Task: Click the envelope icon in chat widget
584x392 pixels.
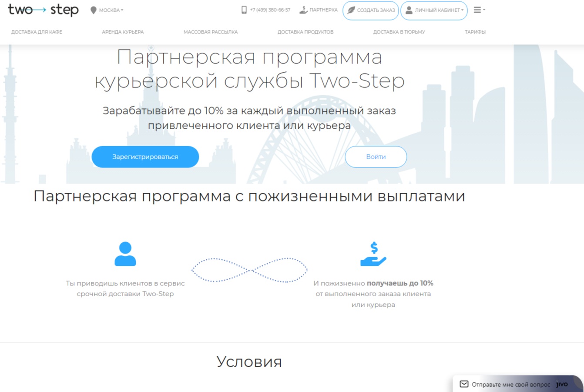Action: [x=464, y=384]
